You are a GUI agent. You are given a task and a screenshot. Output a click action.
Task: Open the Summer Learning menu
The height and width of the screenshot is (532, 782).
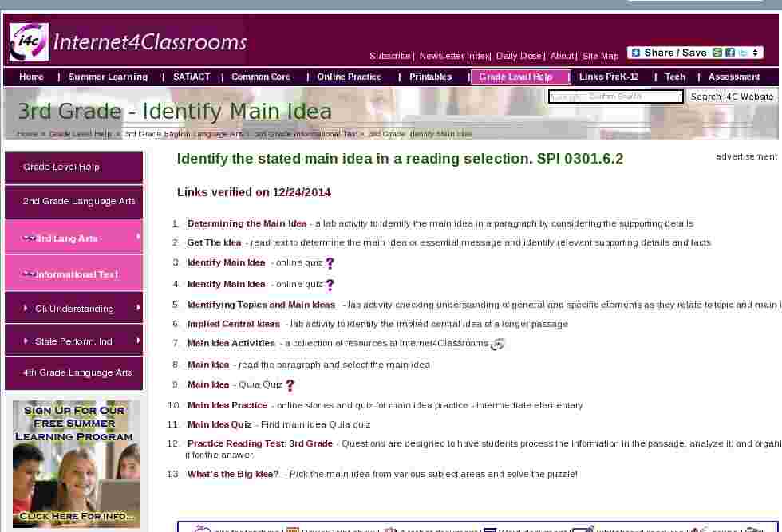(x=109, y=77)
